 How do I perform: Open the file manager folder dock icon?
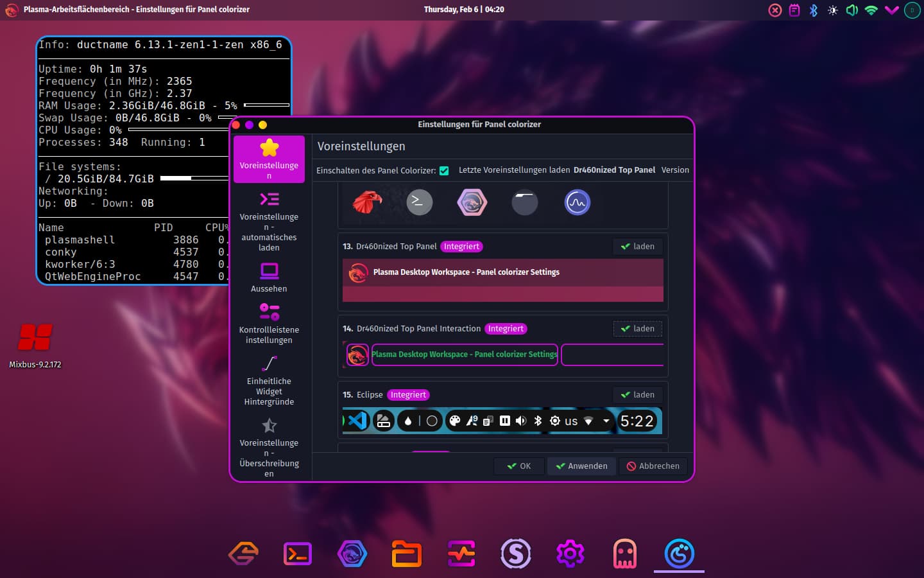pyautogui.click(x=406, y=553)
